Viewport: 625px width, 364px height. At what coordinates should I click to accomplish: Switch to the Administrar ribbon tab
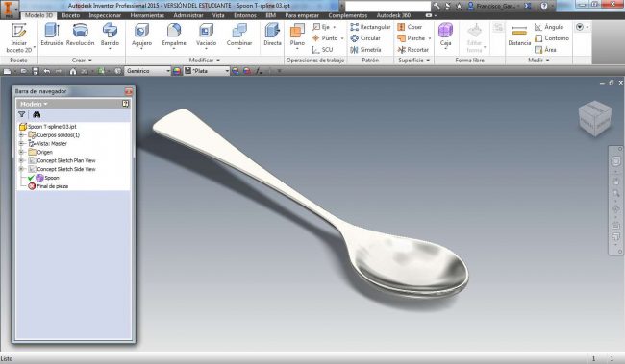tap(188, 15)
